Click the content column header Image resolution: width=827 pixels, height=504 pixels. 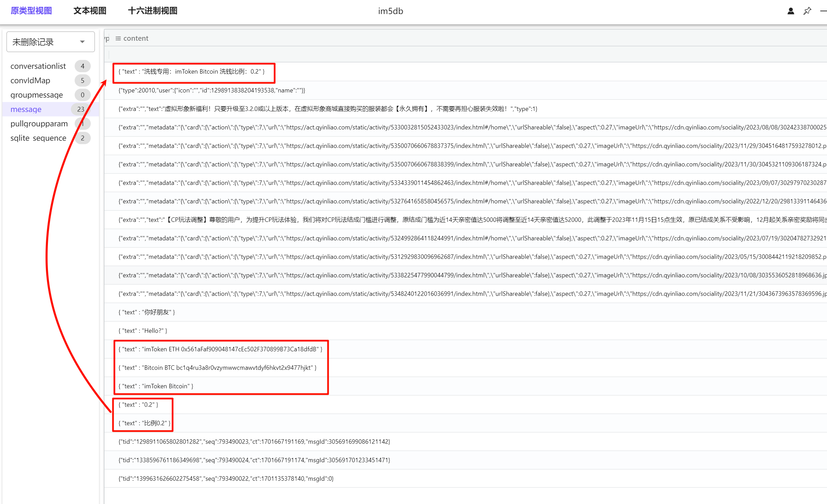[x=136, y=38]
